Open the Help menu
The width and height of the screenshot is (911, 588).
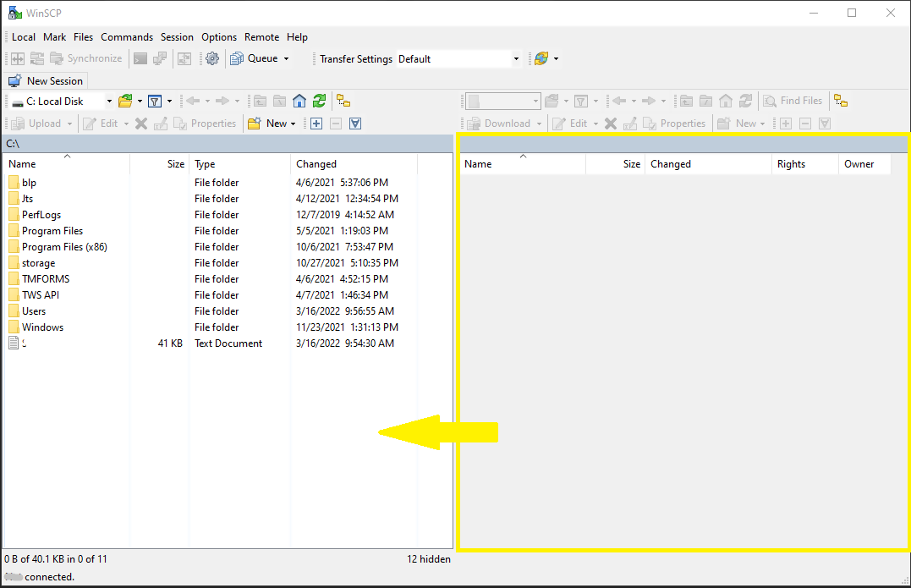point(298,37)
